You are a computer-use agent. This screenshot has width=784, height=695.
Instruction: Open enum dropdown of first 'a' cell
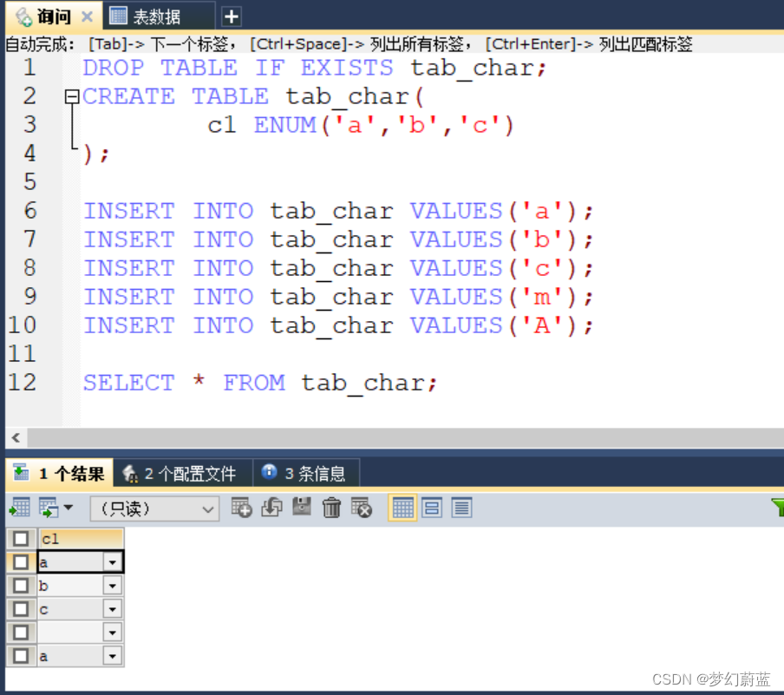113,562
